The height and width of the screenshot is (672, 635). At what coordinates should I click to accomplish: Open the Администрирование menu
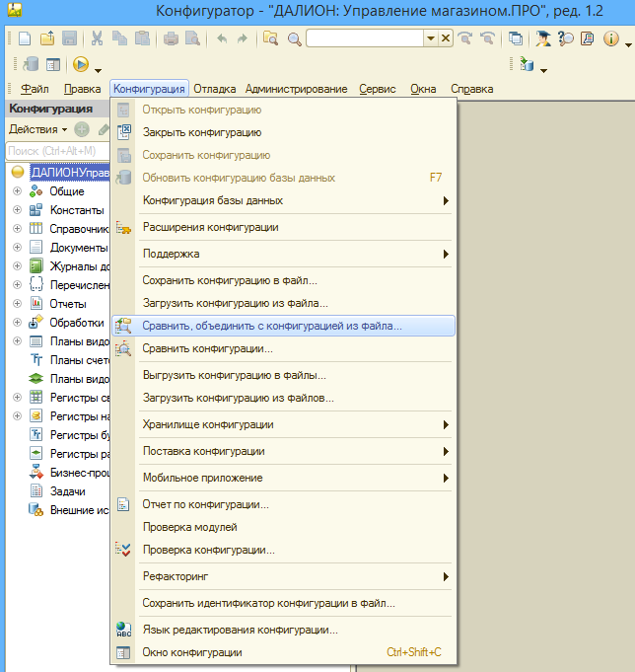[x=297, y=89]
